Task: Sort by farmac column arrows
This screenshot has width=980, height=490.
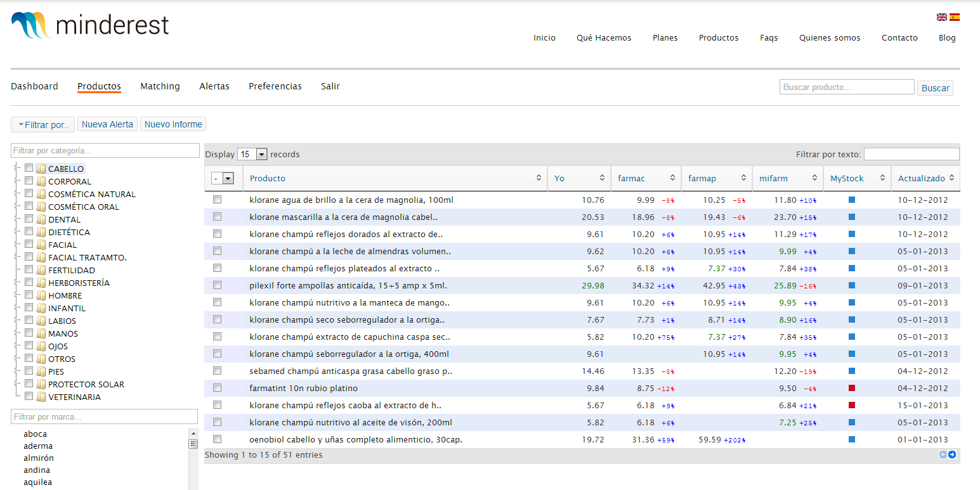Action: point(672,178)
